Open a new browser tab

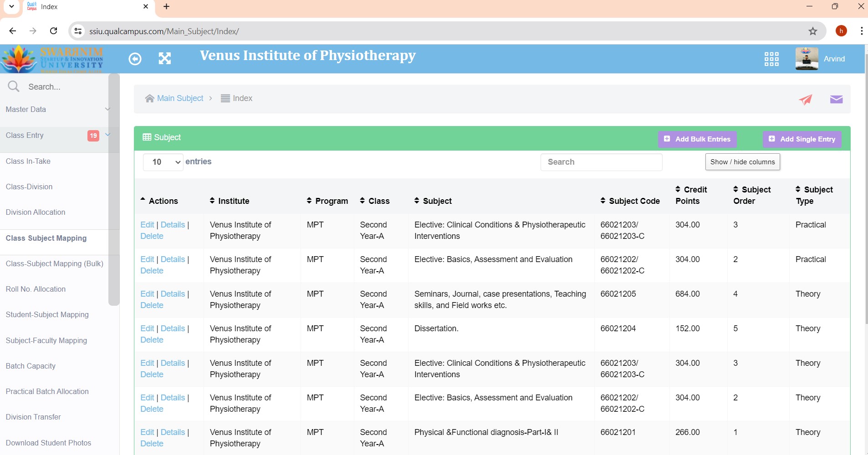[166, 6]
